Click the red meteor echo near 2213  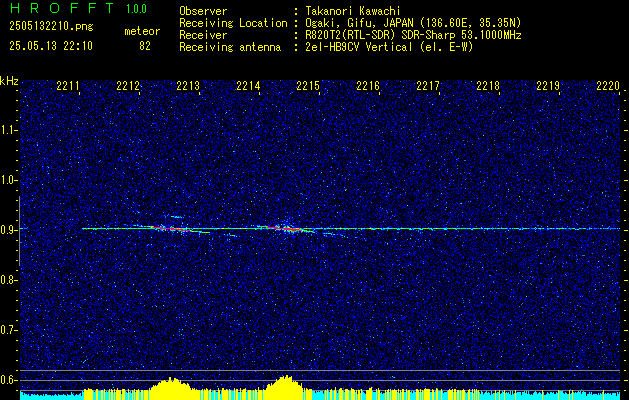[172, 229]
